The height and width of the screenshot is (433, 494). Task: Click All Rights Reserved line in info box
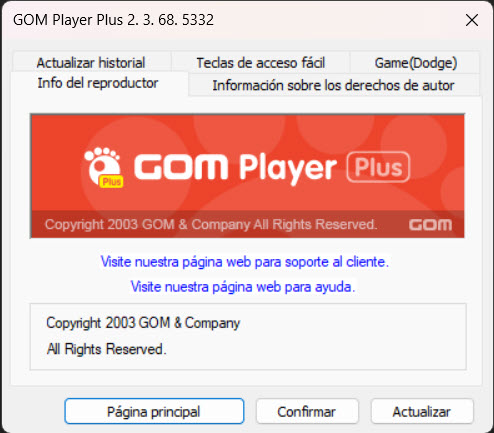106,349
